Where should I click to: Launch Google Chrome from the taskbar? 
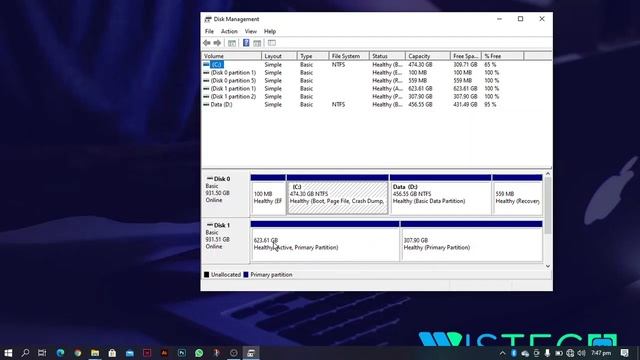click(78, 353)
